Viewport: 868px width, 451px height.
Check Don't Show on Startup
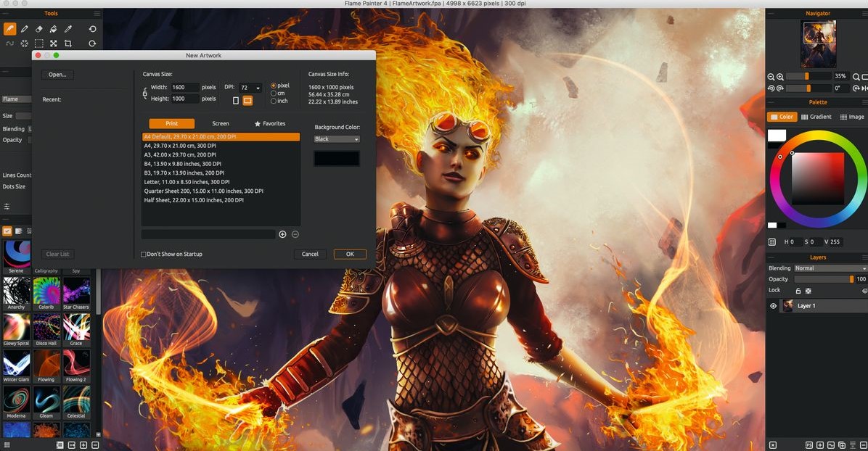143,254
